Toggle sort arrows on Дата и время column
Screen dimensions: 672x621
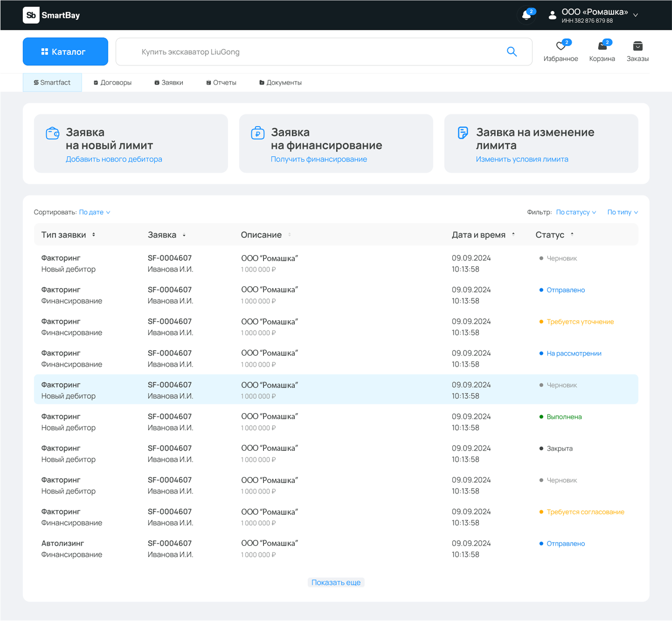tap(513, 235)
